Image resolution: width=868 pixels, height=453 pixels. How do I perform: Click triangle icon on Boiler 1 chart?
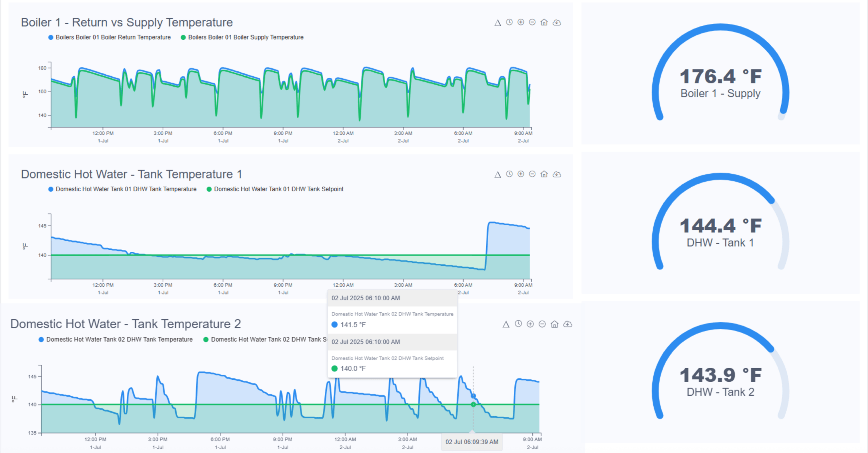click(x=497, y=23)
